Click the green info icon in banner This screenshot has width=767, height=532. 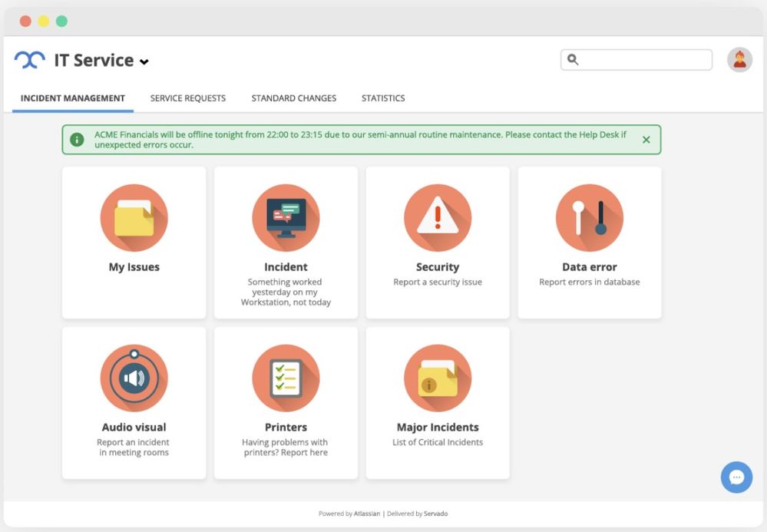77,140
